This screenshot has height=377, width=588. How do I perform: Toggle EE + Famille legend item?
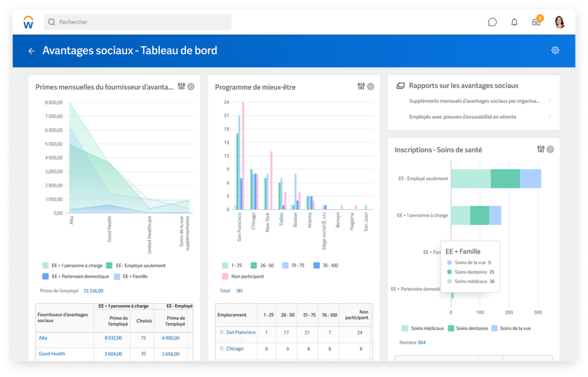131,276
